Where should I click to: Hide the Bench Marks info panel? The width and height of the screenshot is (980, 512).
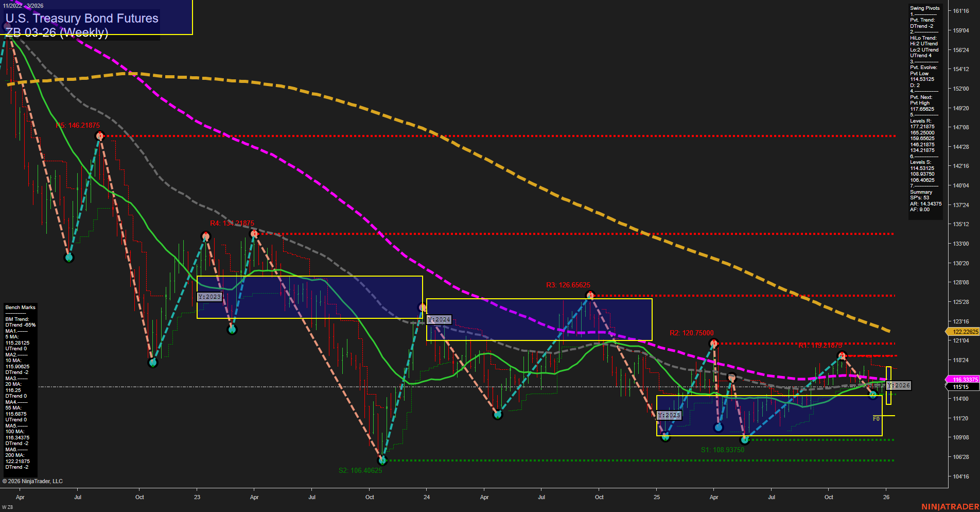[20, 307]
